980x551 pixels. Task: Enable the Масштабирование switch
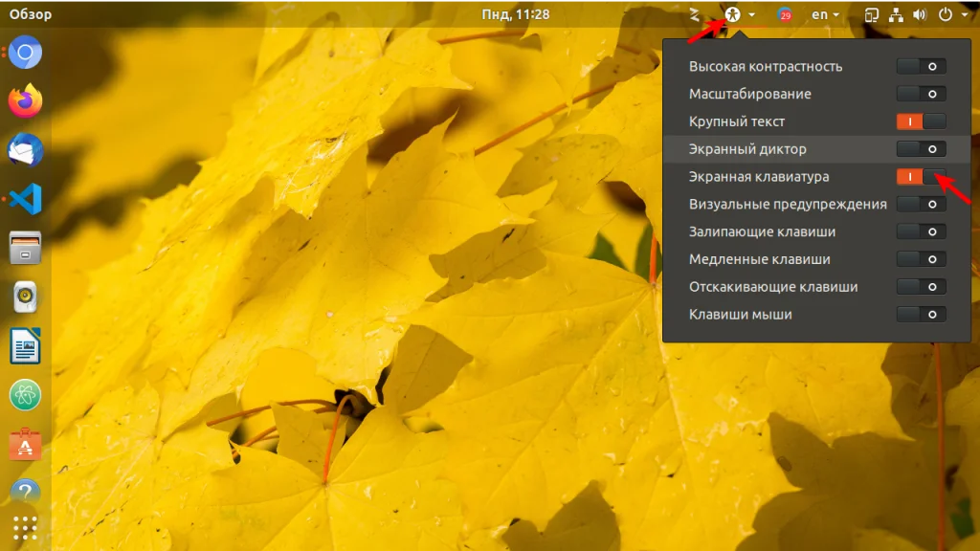point(921,94)
